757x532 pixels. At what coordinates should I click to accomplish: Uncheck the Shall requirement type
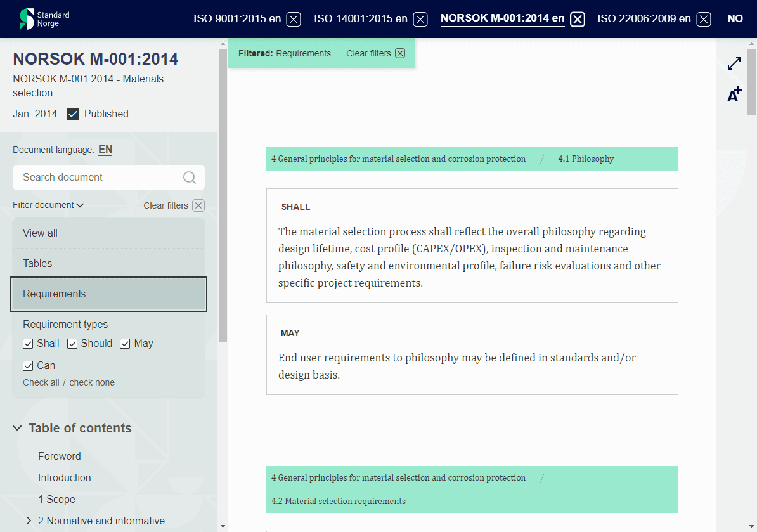point(28,344)
